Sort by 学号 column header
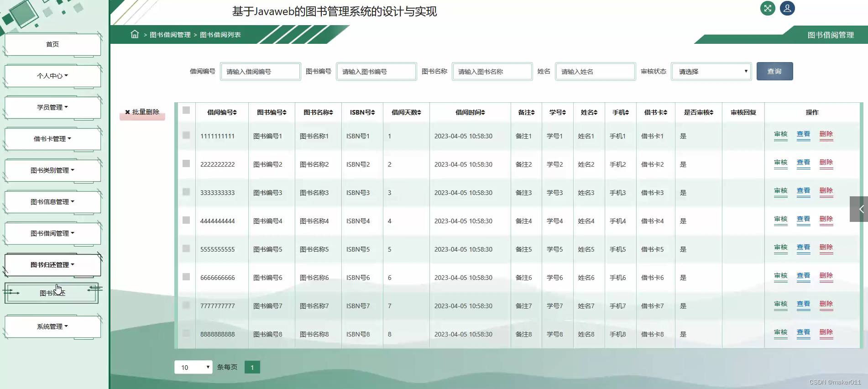The width and height of the screenshot is (868, 389). click(x=558, y=112)
